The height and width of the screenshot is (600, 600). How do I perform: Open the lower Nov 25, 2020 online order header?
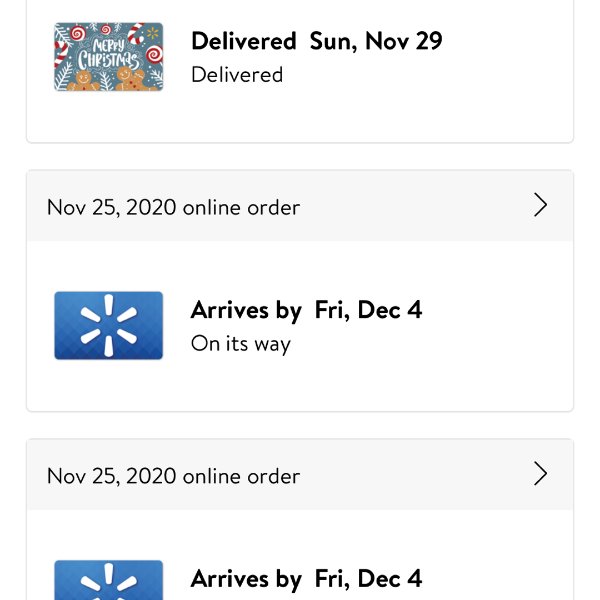[300, 474]
